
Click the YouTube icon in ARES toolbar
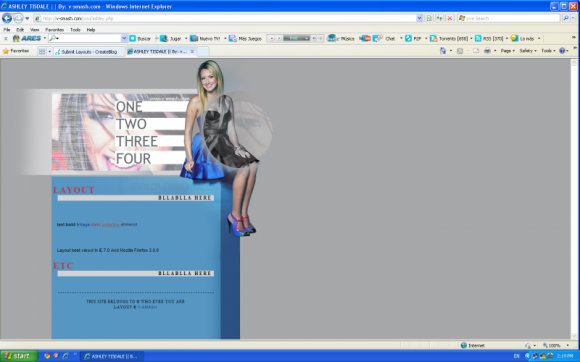(x=365, y=38)
